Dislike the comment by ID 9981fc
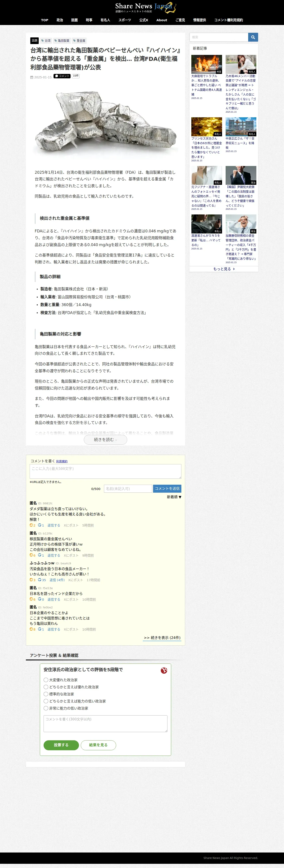The image size is (284, 868). 39,525
